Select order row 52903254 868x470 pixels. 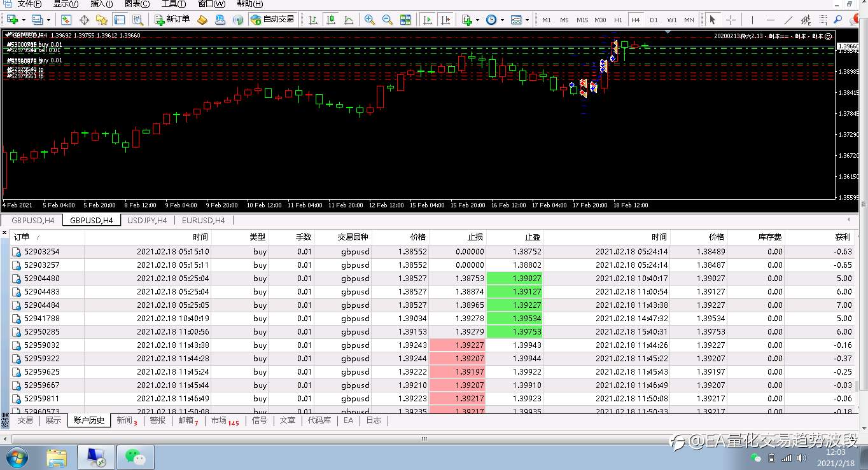433,251
